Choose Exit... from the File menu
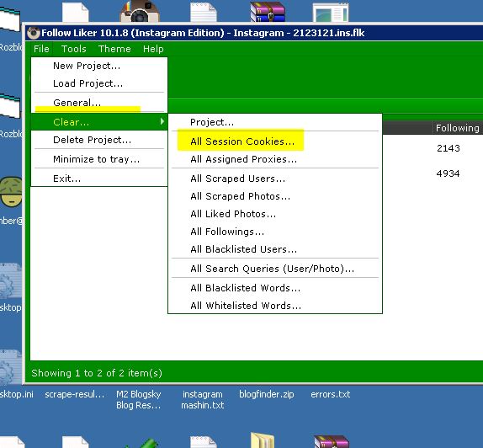Screen dimensions: 483x448 click(x=99, y=179)
